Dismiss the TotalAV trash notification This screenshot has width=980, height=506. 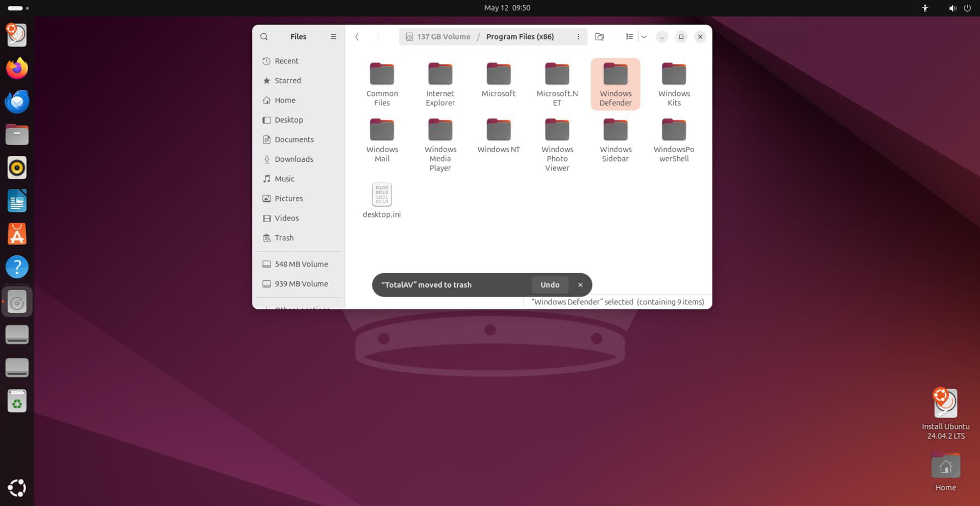[580, 285]
